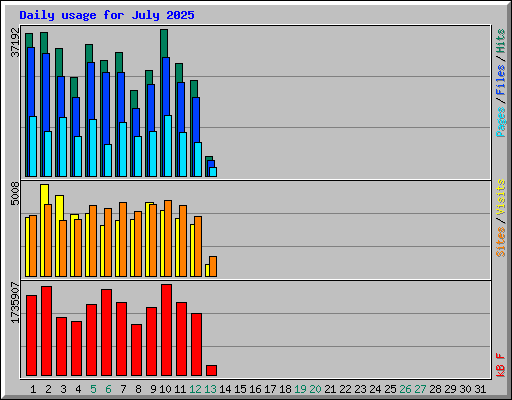Click the green 'Hits' legend label

[501, 41]
